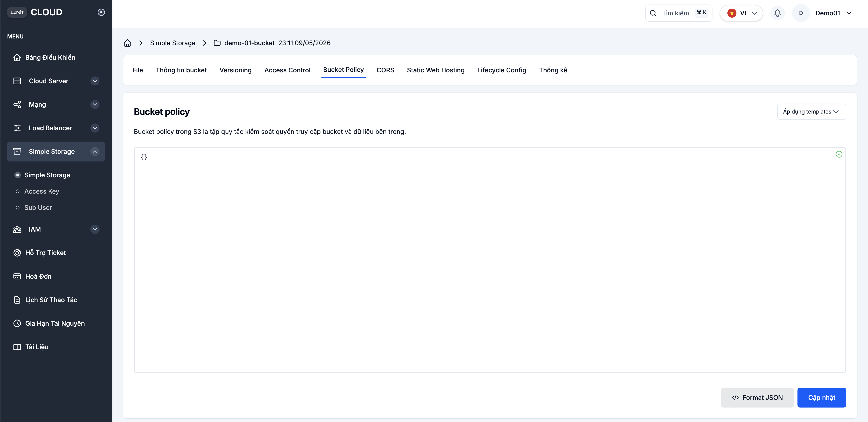Open Hoá Đơn billing icon
This screenshot has height=422, width=868.
[x=17, y=276]
